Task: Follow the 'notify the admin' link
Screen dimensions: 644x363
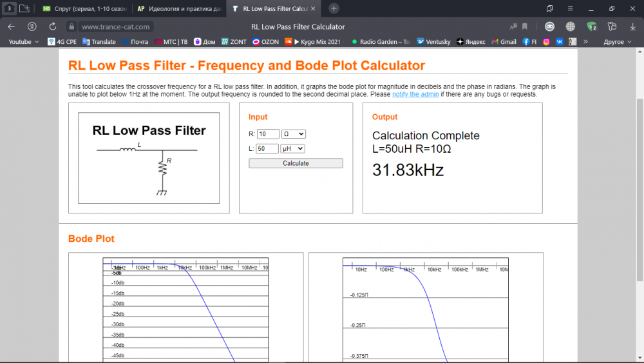Action: coord(415,94)
